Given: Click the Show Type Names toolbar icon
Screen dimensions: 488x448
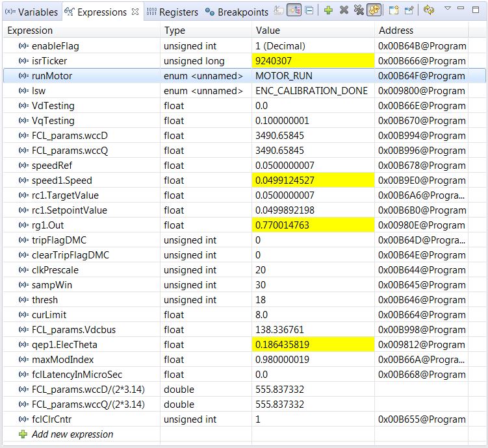Looking at the screenshot, I should pyautogui.click(x=279, y=11).
